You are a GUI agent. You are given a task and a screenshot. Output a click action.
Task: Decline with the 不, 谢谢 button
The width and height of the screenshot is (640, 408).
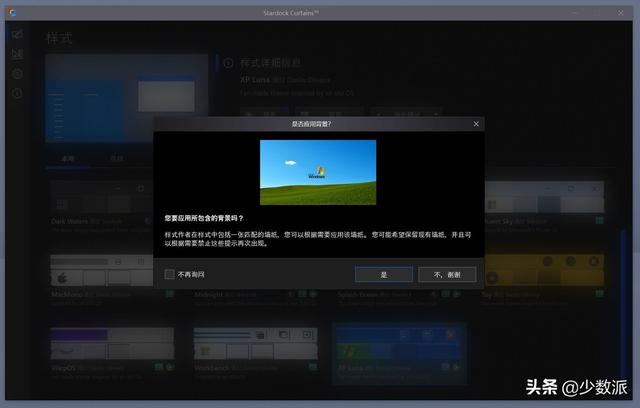(x=447, y=275)
